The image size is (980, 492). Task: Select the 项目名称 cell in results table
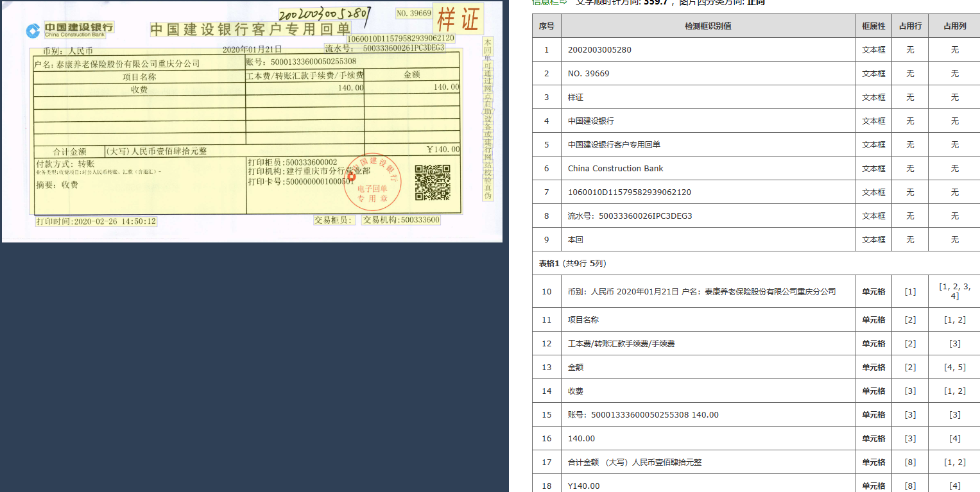583,320
